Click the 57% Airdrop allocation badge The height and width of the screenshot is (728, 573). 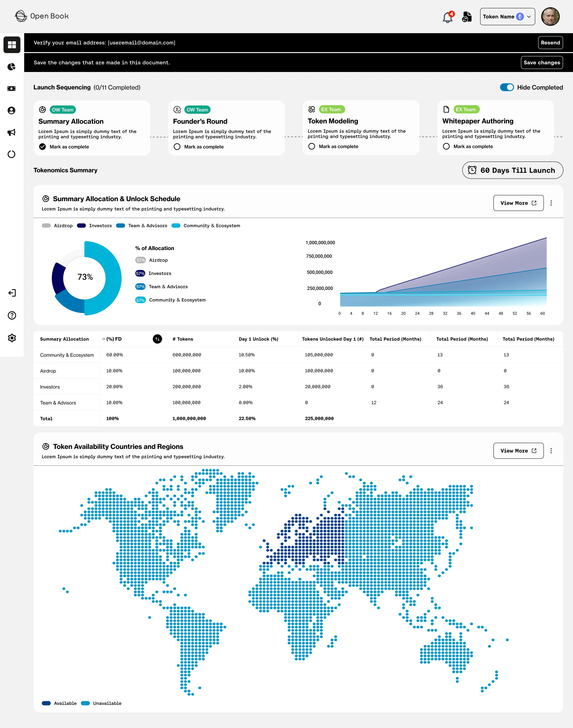[141, 260]
